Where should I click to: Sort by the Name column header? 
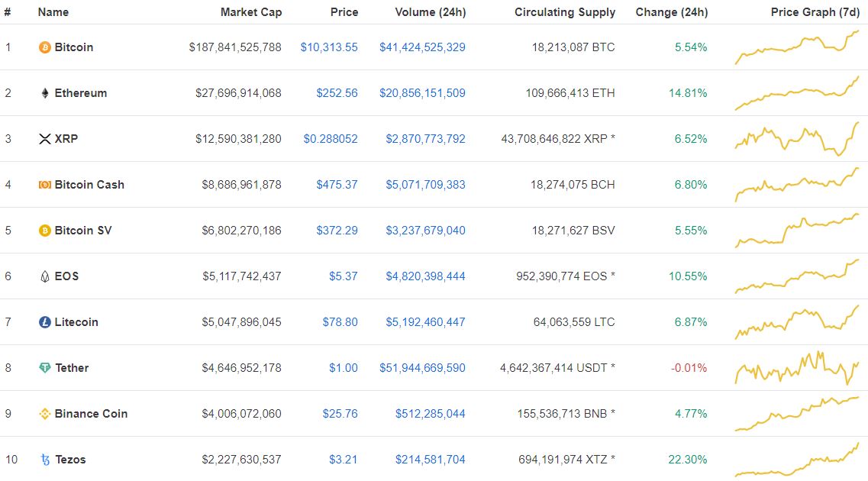(x=53, y=12)
